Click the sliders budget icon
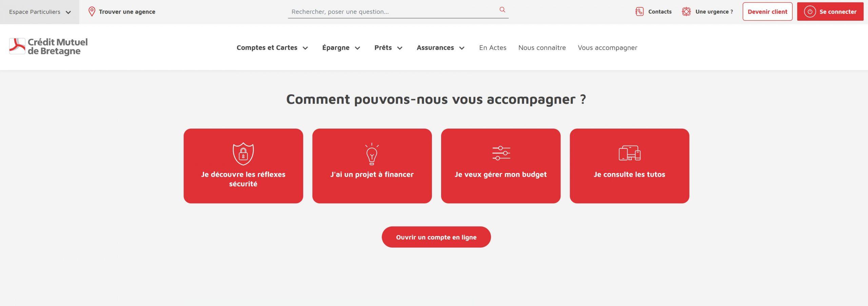This screenshot has width=868, height=306. click(501, 153)
